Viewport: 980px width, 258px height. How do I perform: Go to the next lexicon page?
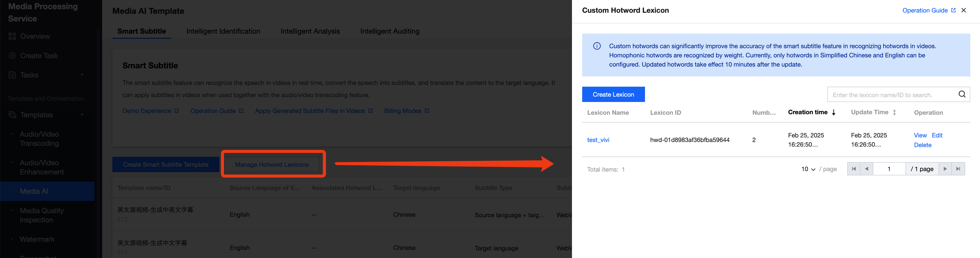point(945,169)
